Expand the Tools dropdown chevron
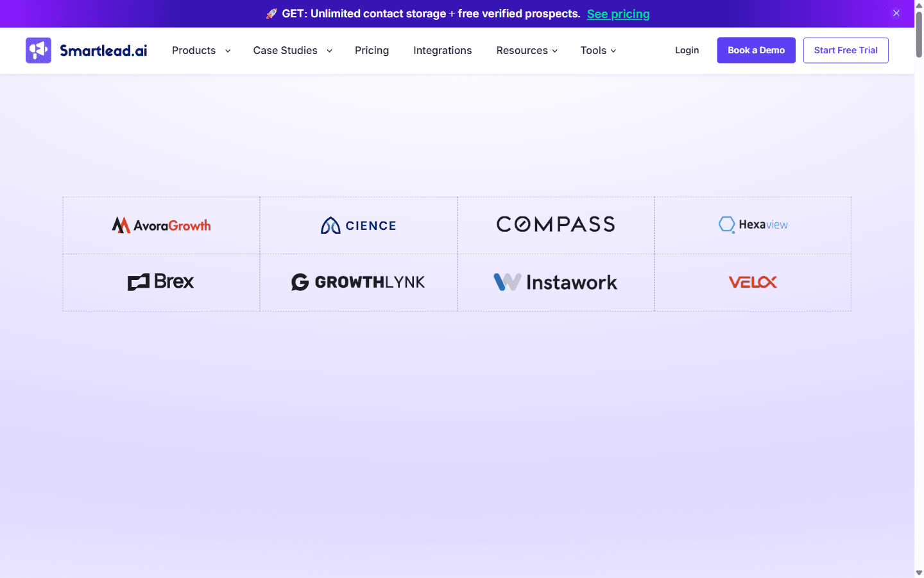 pos(613,51)
